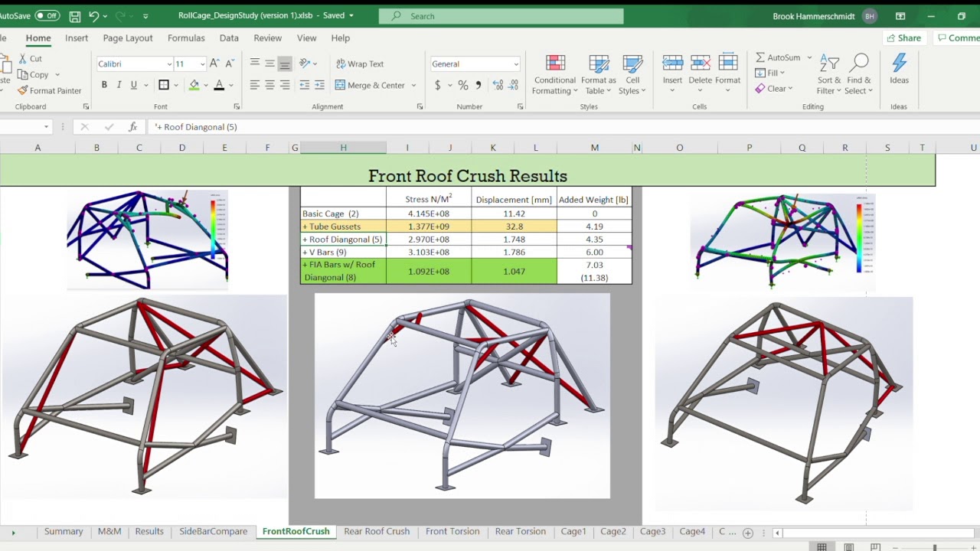Click the center roll cage image
Image resolution: width=980 pixels, height=551 pixels.
(462, 396)
